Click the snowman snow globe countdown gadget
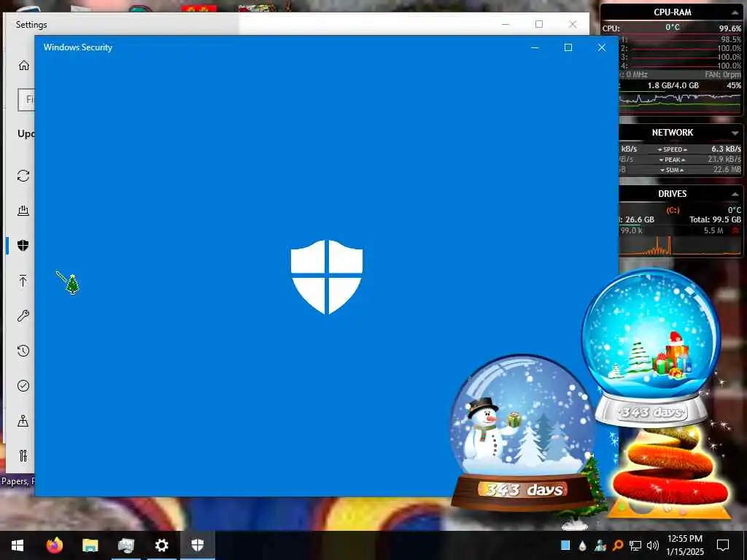Screen dimensions: 747x560 click(x=522, y=431)
